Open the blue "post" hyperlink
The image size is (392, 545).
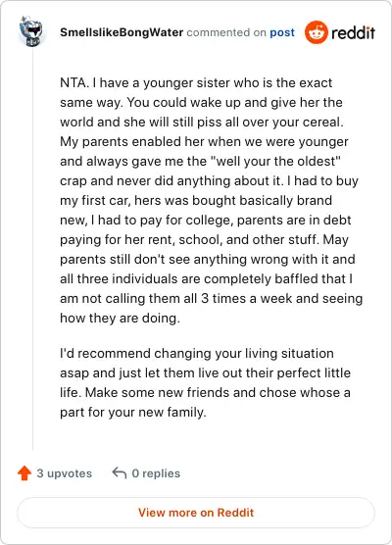coord(282,32)
